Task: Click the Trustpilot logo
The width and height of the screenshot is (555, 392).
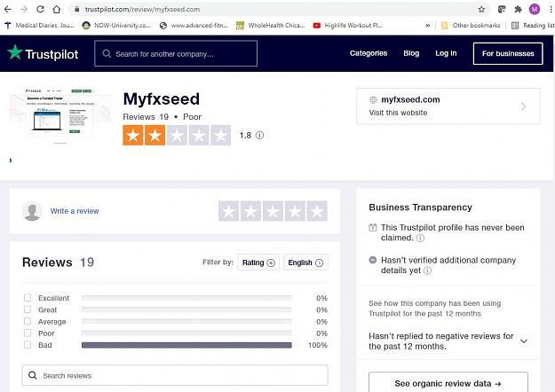Action: (43, 53)
